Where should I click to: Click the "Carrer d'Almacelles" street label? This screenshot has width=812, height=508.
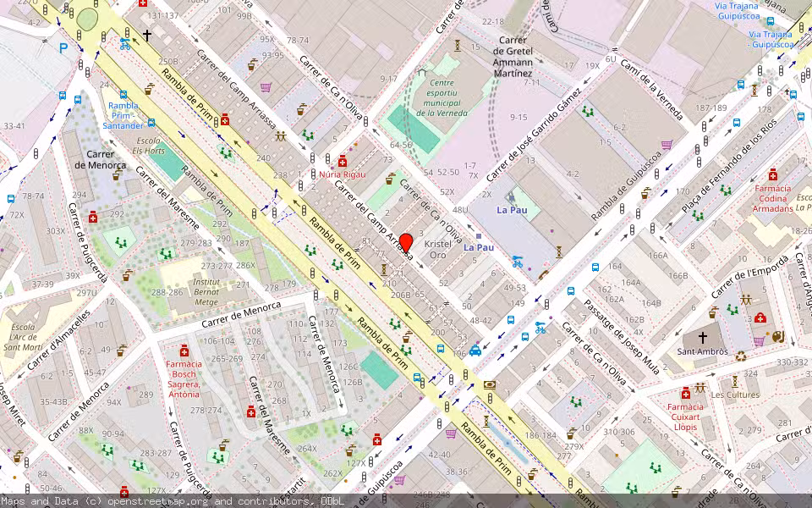[58, 340]
